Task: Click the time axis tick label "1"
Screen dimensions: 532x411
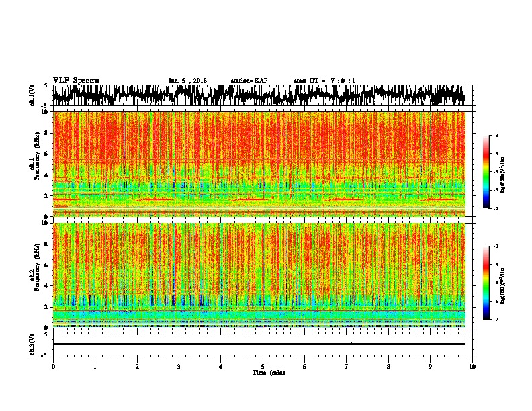Action: [x=95, y=367]
